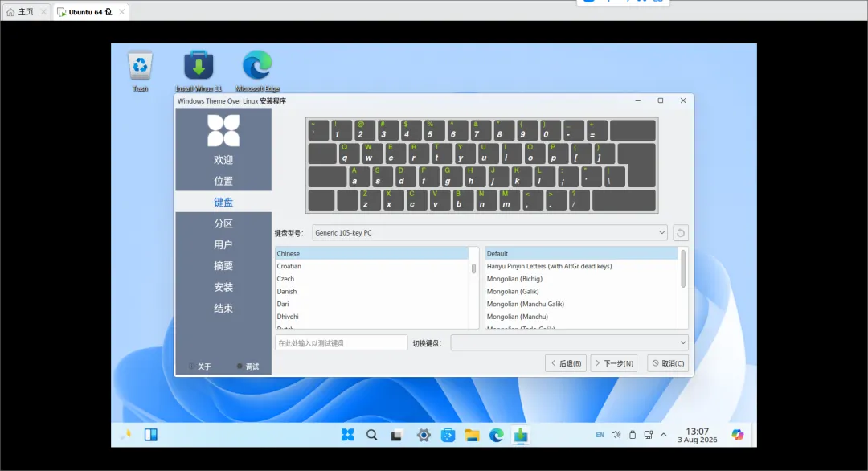The width and height of the screenshot is (868, 471).
Task: Click the installer logo in sidebar
Action: coord(223,131)
